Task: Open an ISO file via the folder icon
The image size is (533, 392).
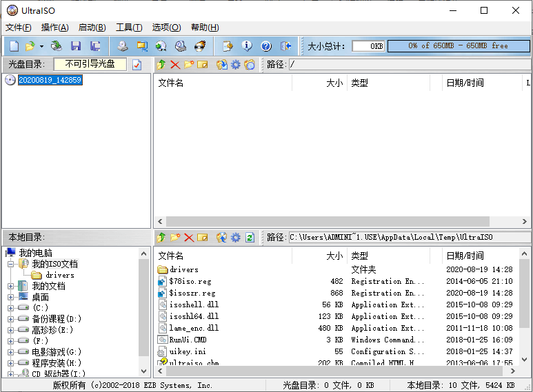Action: (x=30, y=46)
